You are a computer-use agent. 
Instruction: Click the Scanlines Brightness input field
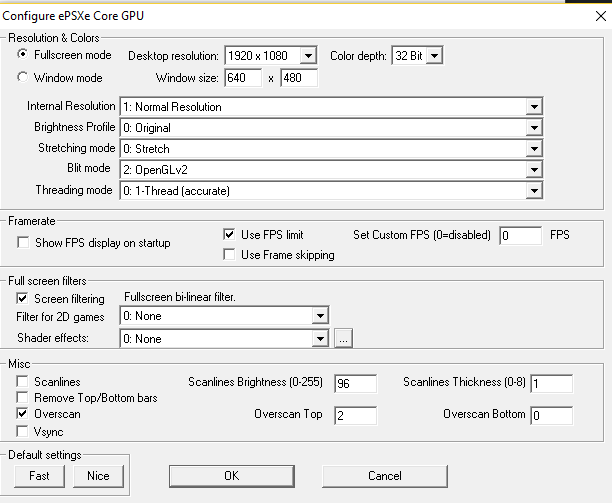[356, 384]
